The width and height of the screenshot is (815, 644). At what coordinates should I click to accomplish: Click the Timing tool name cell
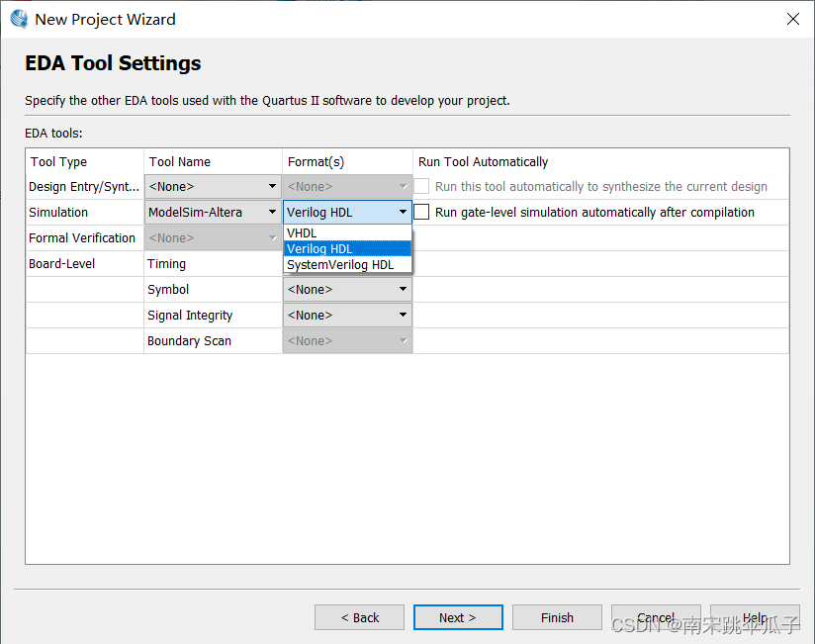tap(213, 263)
